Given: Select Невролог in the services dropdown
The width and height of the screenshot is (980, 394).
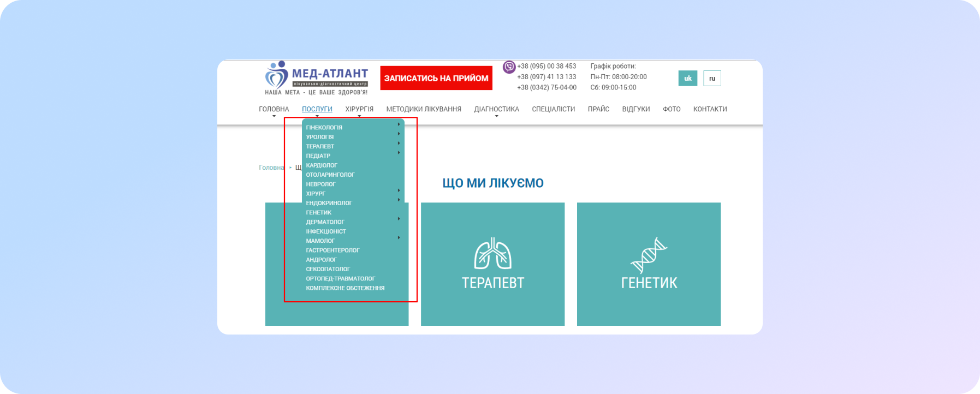Looking at the screenshot, I should (321, 184).
